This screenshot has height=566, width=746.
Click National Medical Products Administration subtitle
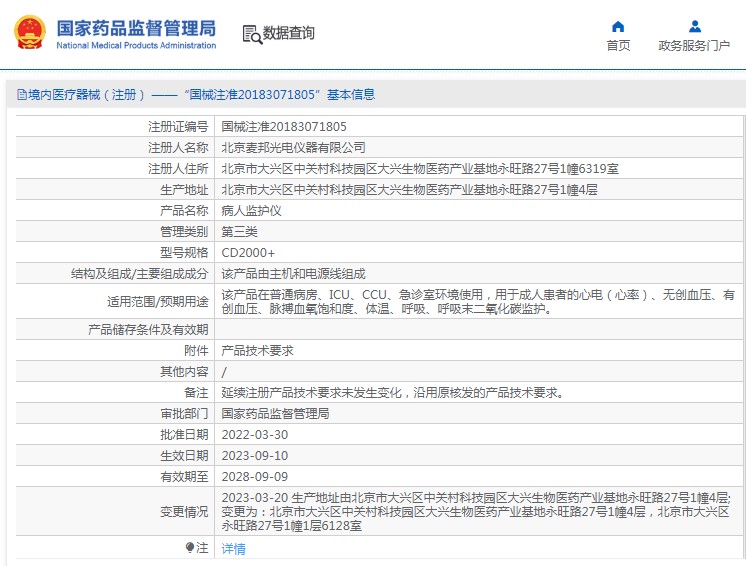(136, 46)
